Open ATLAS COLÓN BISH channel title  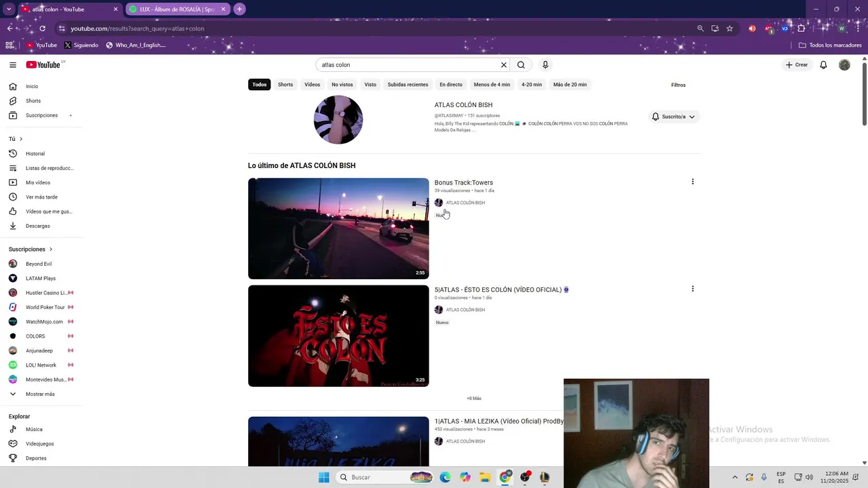coord(464,105)
